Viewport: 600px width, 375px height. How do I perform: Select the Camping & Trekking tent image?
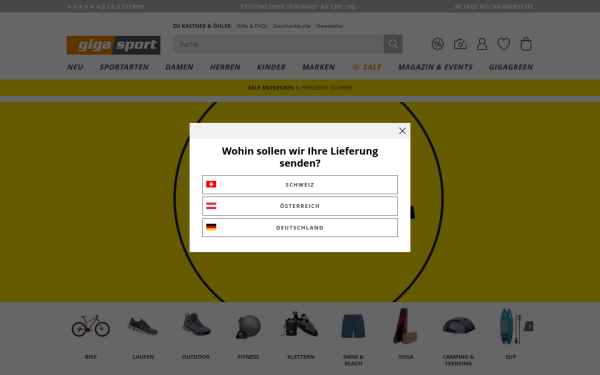(x=458, y=325)
